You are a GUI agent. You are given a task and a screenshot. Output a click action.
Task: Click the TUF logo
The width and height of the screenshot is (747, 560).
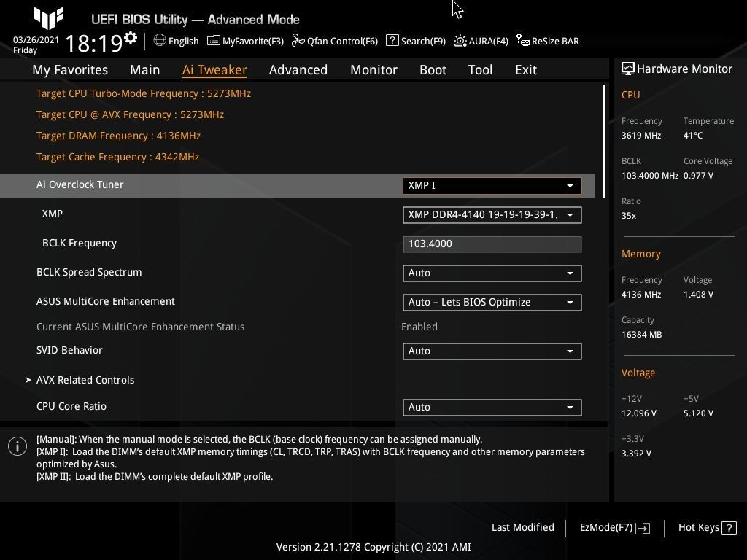pos(48,18)
